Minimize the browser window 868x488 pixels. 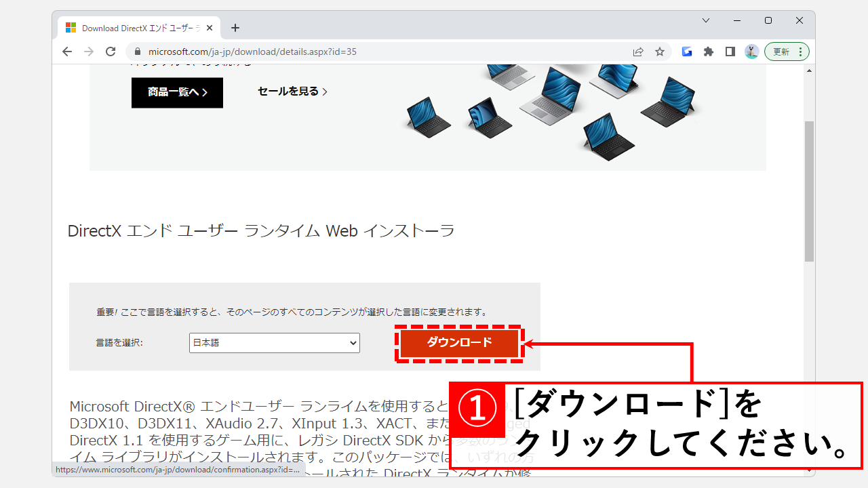point(737,20)
